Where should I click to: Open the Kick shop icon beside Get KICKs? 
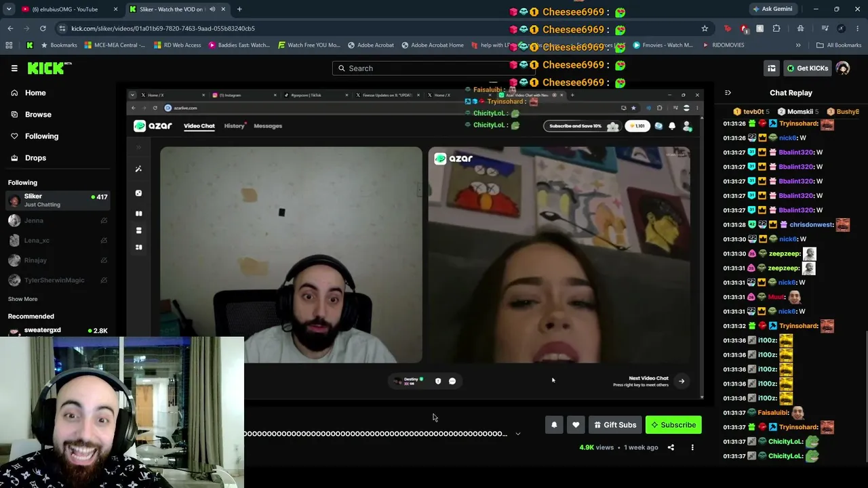pyautogui.click(x=772, y=68)
